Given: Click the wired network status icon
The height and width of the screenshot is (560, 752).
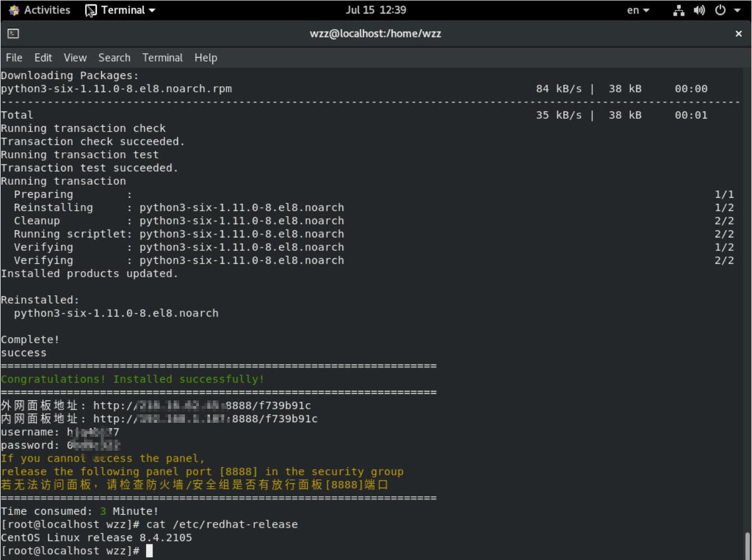Looking at the screenshot, I should click(x=679, y=10).
